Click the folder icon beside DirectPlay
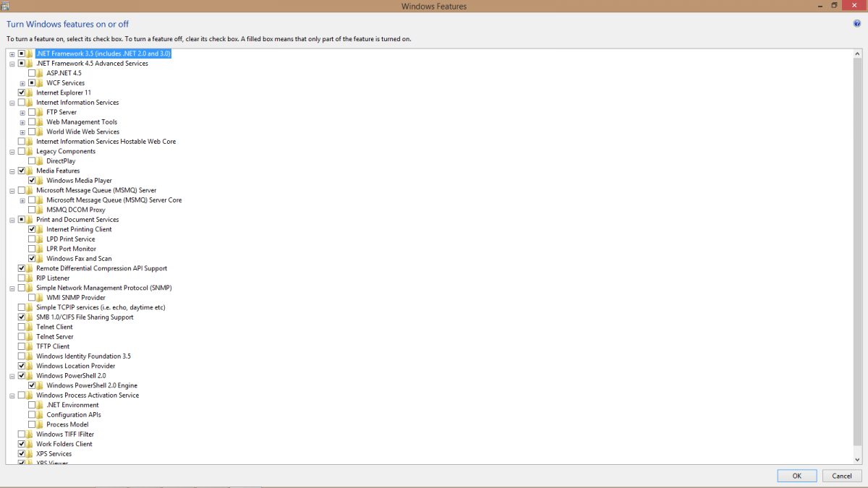This screenshot has width=868, height=488. (41, 161)
